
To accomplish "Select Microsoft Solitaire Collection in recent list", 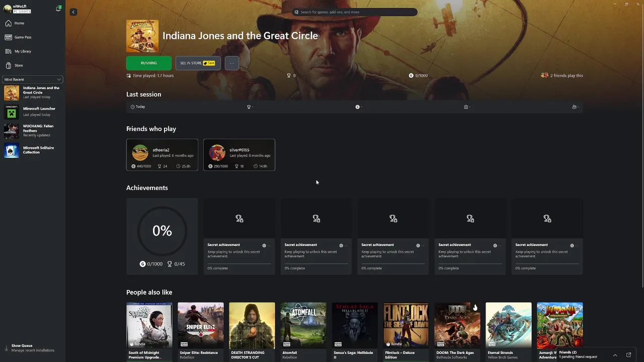I will [33, 150].
